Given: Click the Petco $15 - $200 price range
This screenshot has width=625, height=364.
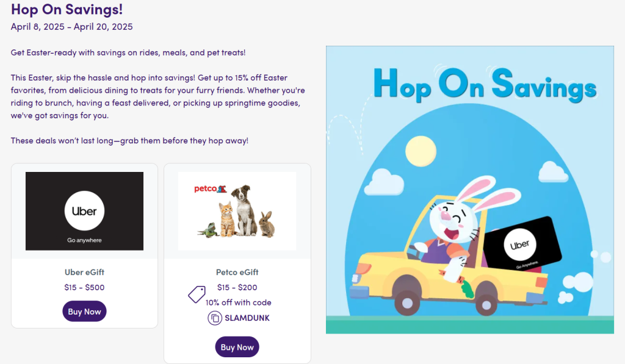Looking at the screenshot, I should click(237, 287).
